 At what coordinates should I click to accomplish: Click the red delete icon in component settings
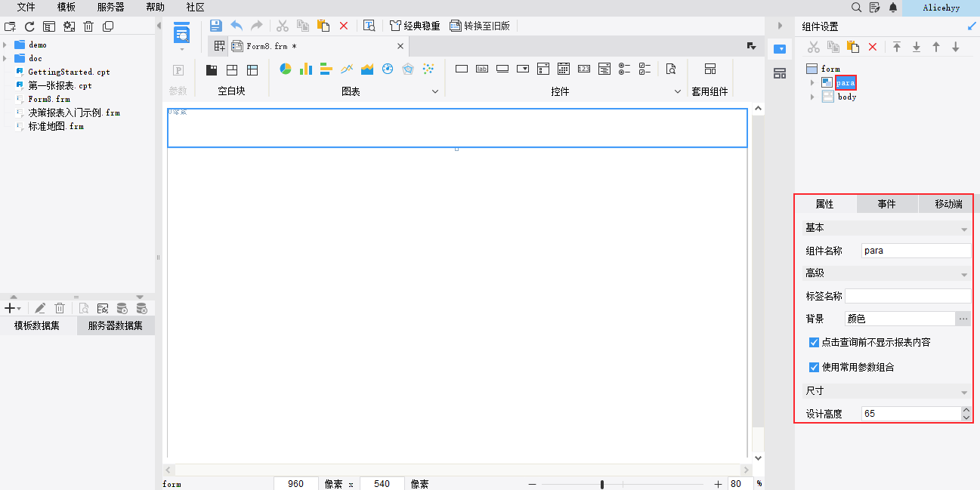(x=873, y=47)
